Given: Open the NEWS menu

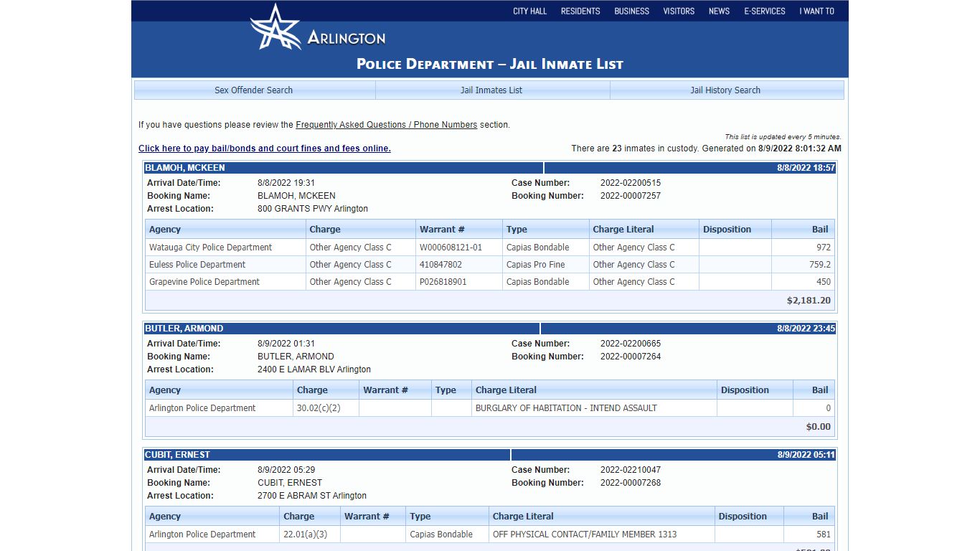Looking at the screenshot, I should click(719, 11).
